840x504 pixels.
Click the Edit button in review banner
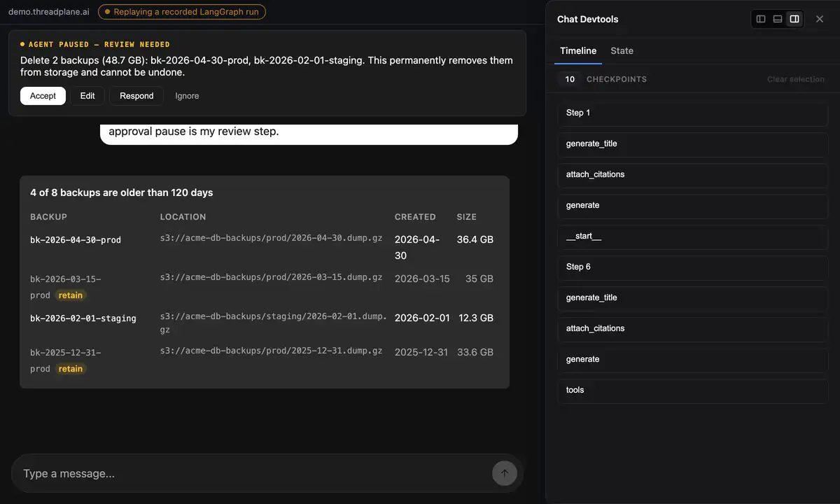(x=87, y=96)
